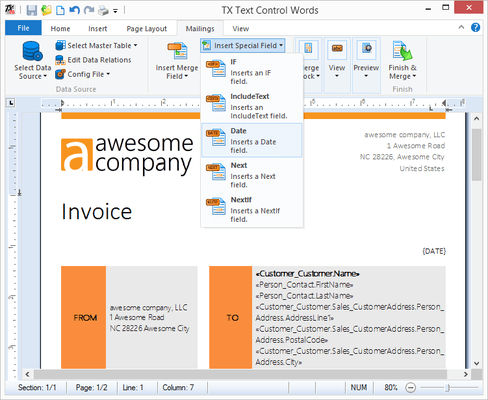Open Select Master Table dropdown
The image size is (488, 400).
click(x=97, y=45)
